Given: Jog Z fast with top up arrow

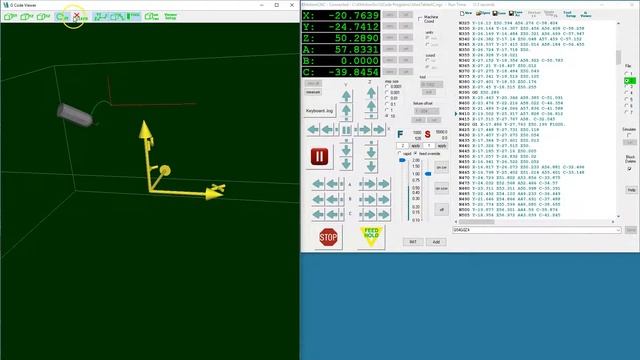Looking at the screenshot, I should tap(371, 93).
